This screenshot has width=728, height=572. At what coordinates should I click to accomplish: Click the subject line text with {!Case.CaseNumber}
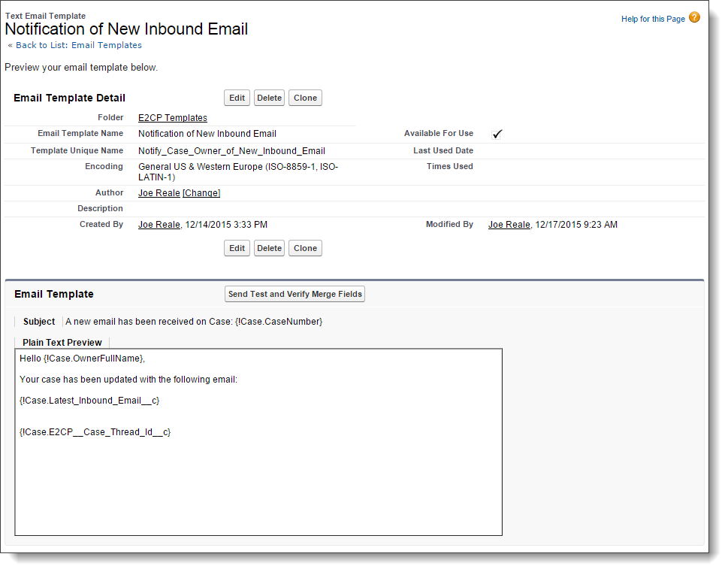point(194,322)
